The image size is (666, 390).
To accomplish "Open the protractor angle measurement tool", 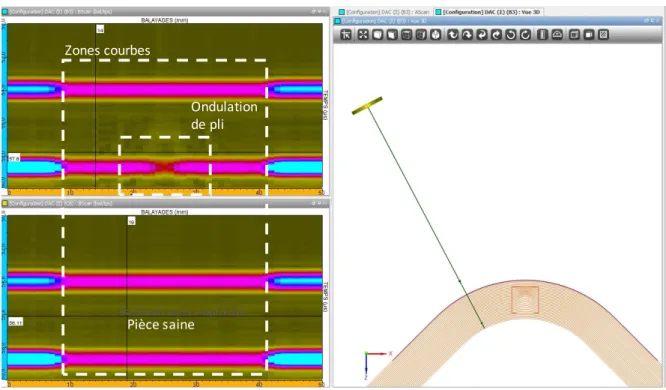I will pos(557,35).
